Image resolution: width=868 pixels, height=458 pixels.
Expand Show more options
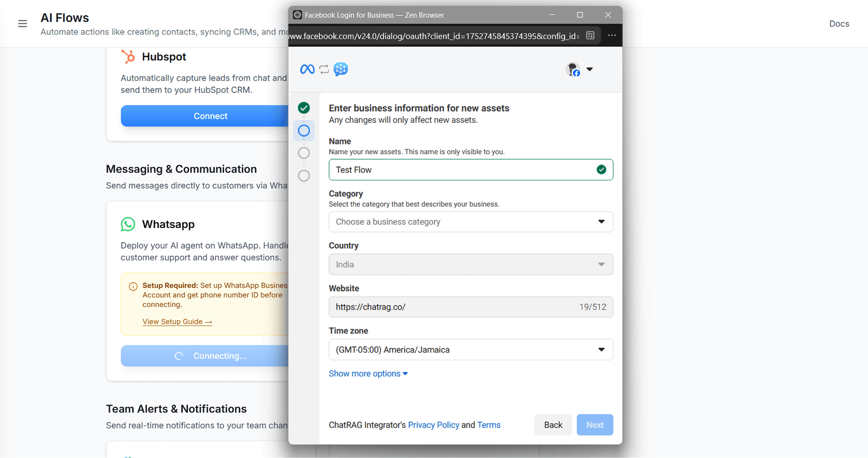pyautogui.click(x=368, y=374)
